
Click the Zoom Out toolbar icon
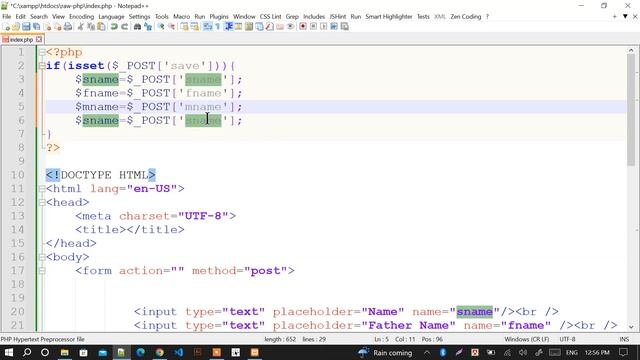(x=171, y=27)
